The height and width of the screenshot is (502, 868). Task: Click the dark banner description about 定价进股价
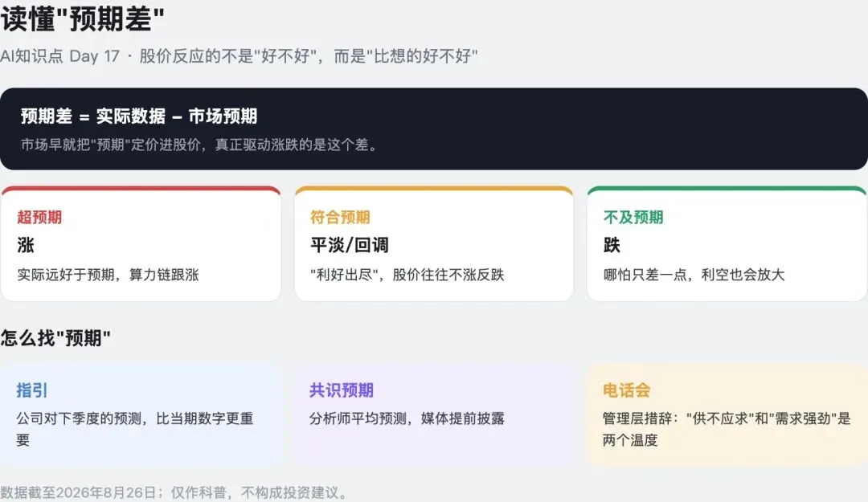tap(199, 145)
